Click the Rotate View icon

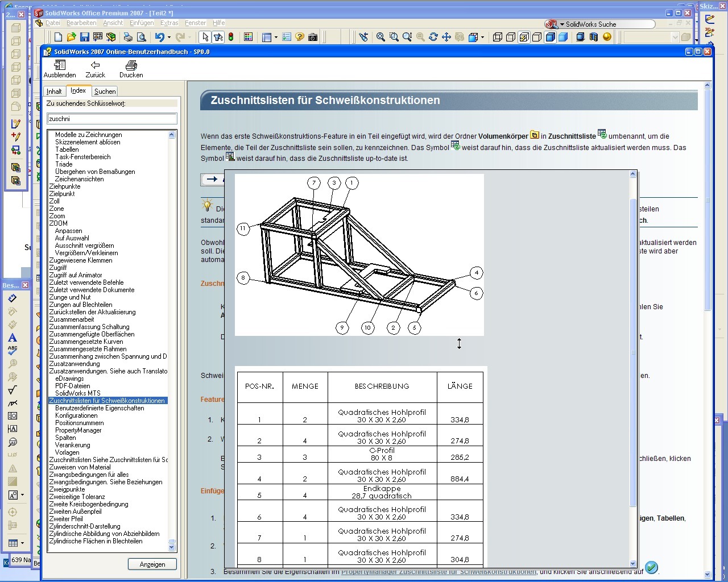click(433, 37)
